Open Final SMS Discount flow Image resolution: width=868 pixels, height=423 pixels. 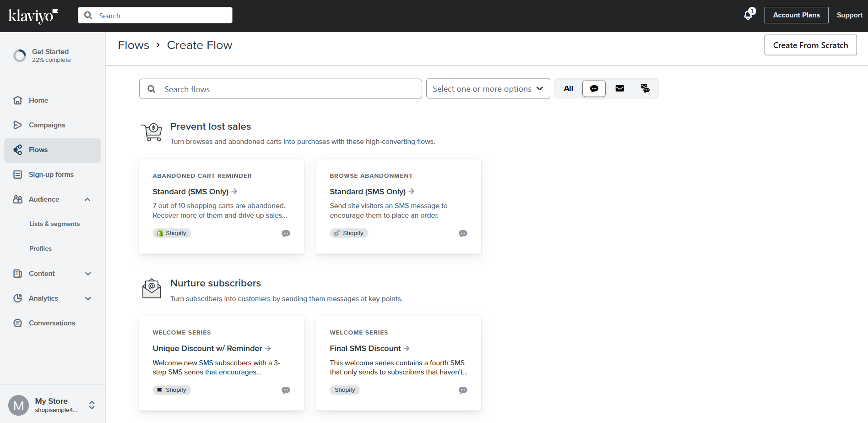pos(369,348)
